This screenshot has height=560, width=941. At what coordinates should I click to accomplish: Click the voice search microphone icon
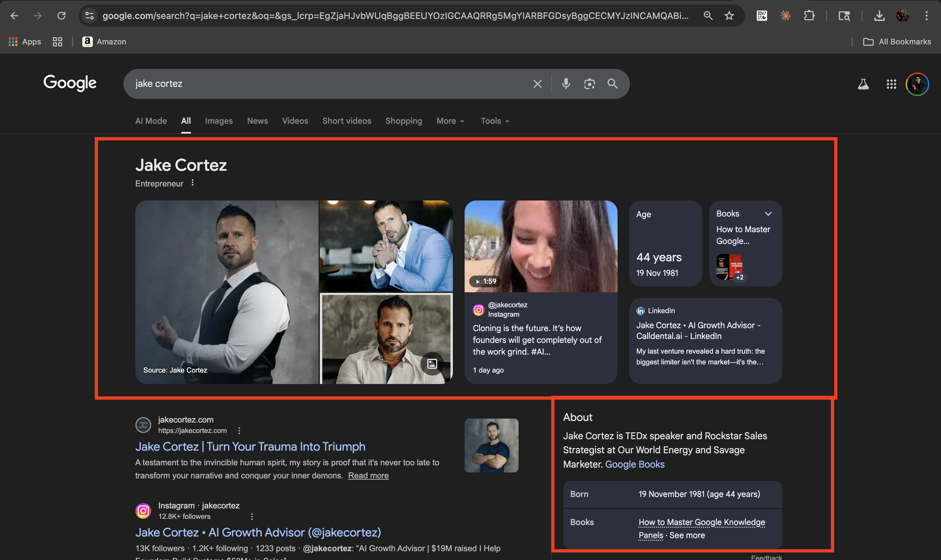(566, 84)
